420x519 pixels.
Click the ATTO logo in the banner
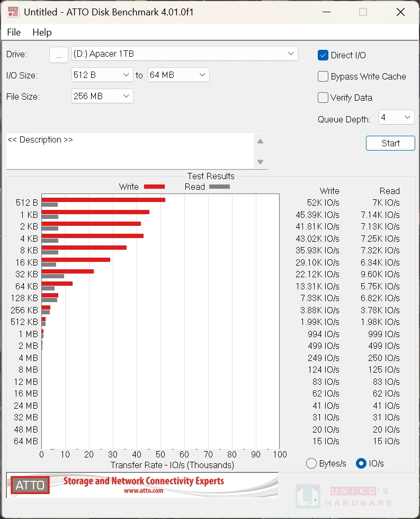30,485
